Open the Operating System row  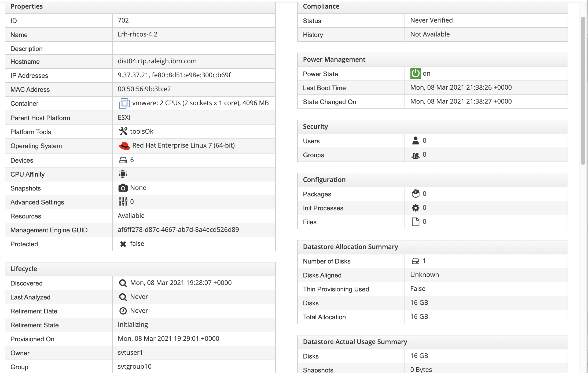tap(140, 146)
